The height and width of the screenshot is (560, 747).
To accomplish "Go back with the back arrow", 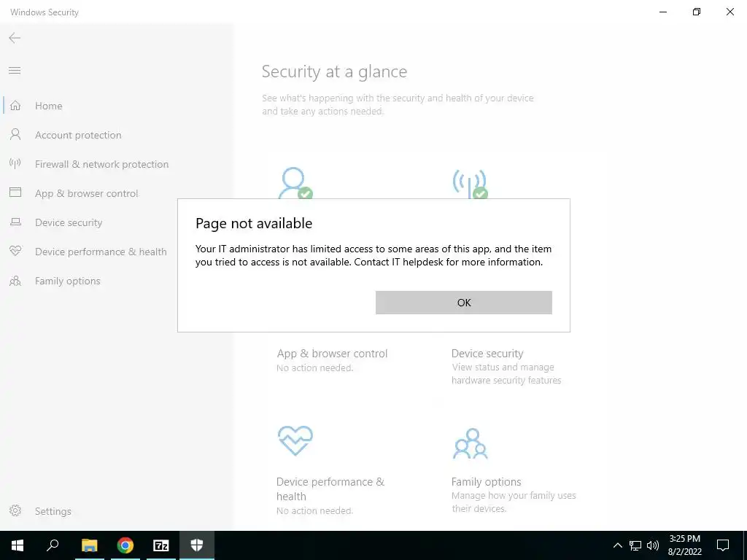I will (x=15, y=38).
